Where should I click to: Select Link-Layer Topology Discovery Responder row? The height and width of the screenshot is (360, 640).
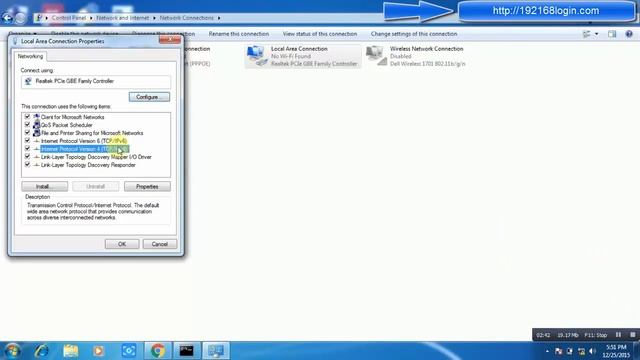88,165
